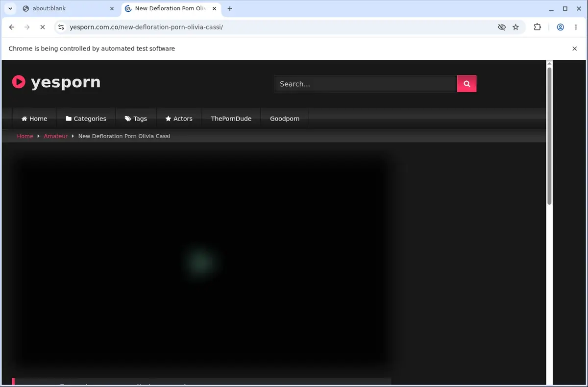This screenshot has height=387, width=588.
Task: Minimize the Chrome window
Action: pos(552,8)
